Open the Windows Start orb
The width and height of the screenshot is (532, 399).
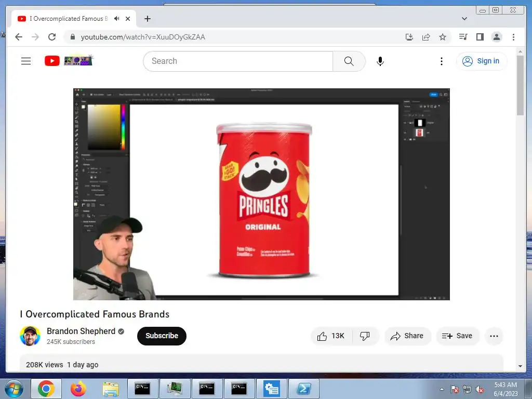[14, 389]
